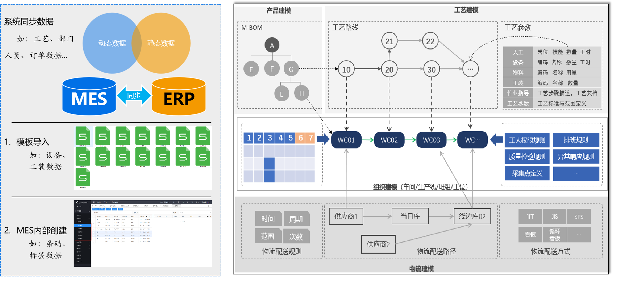Click the 工人权限规则 button

point(527,140)
